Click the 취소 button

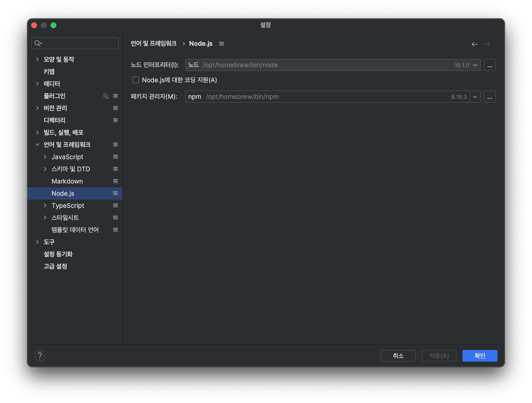pyautogui.click(x=398, y=356)
